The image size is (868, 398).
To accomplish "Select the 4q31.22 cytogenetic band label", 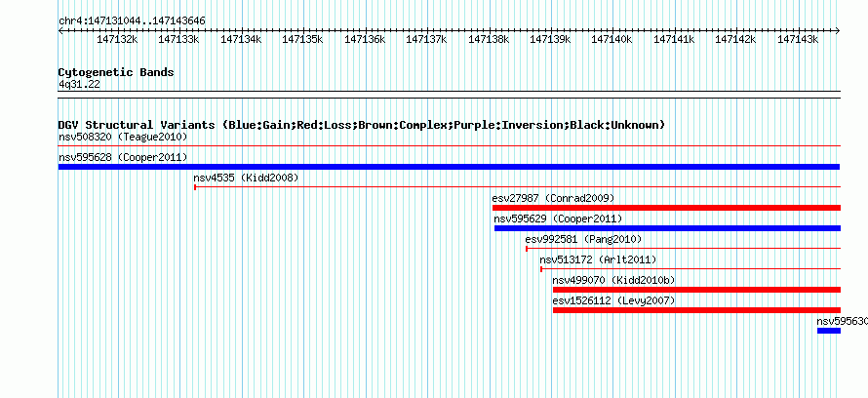I will pyautogui.click(x=79, y=85).
